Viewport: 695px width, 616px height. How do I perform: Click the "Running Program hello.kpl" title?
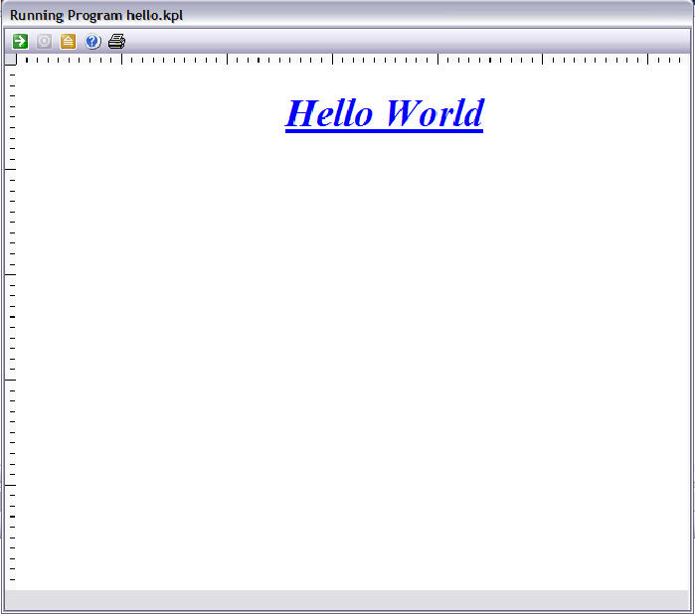96,16
